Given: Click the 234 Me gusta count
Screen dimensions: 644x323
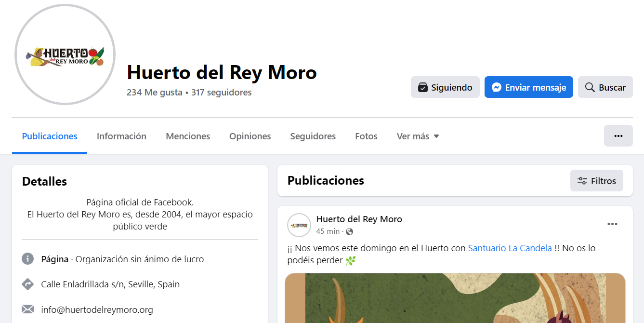Looking at the screenshot, I should pos(155,93).
